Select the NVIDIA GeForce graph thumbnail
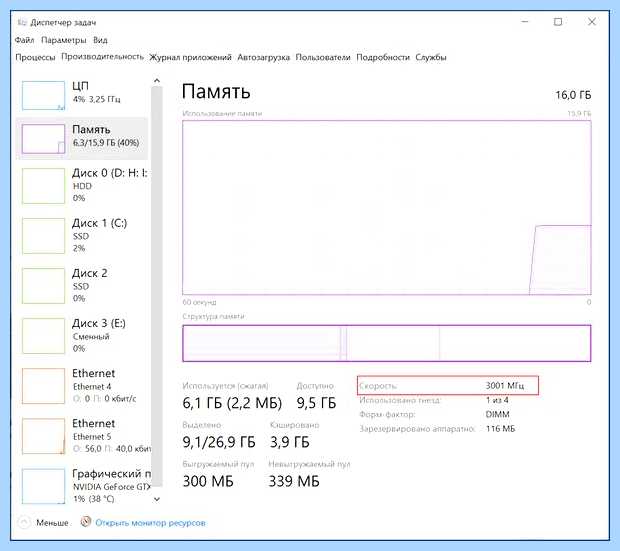The height and width of the screenshot is (551, 620). [x=43, y=486]
